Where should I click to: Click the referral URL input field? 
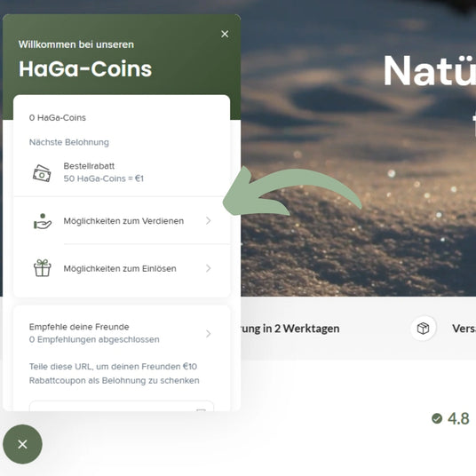tap(122, 406)
